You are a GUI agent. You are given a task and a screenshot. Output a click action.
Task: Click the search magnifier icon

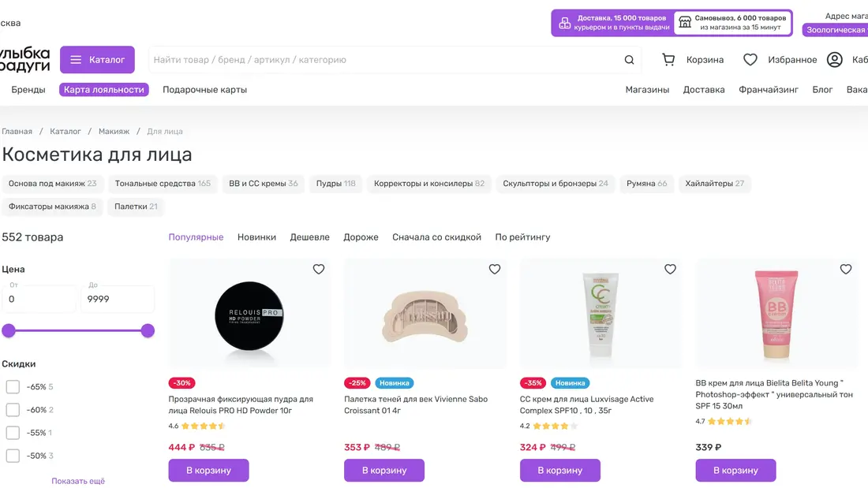(x=629, y=60)
